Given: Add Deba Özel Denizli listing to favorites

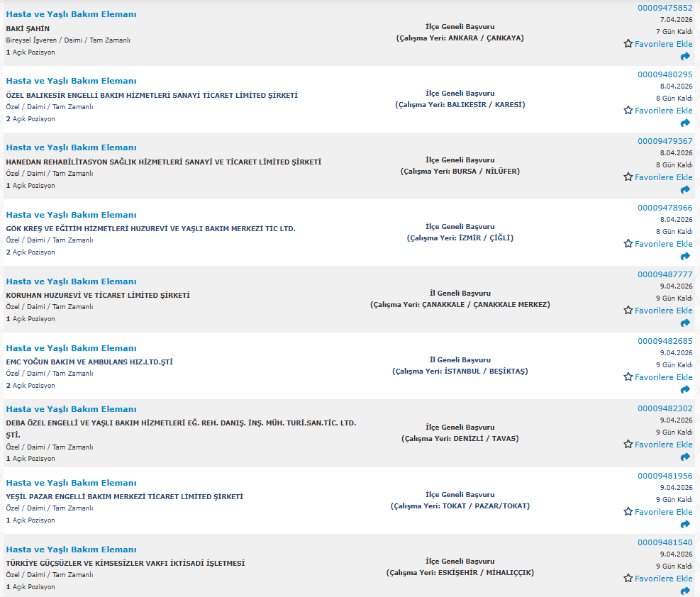Looking at the screenshot, I should (657, 445).
